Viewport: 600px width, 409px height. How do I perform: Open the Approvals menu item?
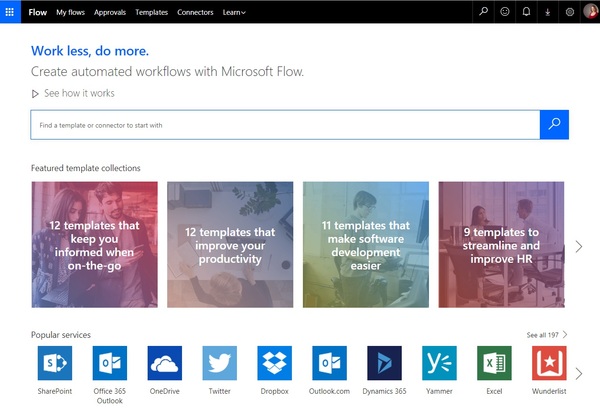click(x=110, y=12)
